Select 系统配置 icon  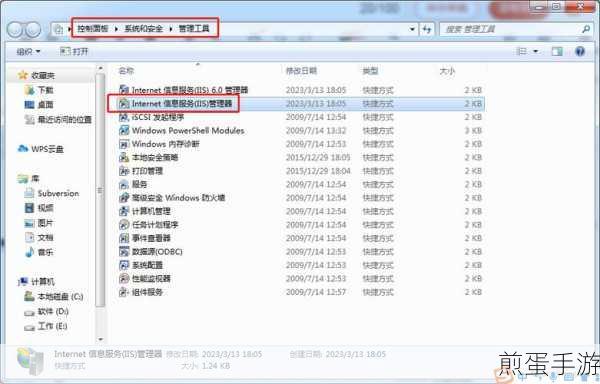click(x=124, y=265)
